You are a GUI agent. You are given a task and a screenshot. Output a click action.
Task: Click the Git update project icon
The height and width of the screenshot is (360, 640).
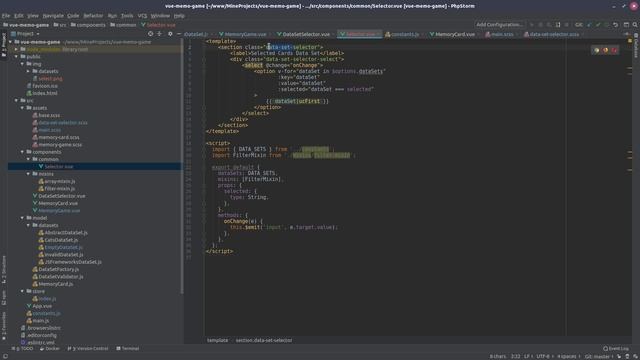coord(589,24)
